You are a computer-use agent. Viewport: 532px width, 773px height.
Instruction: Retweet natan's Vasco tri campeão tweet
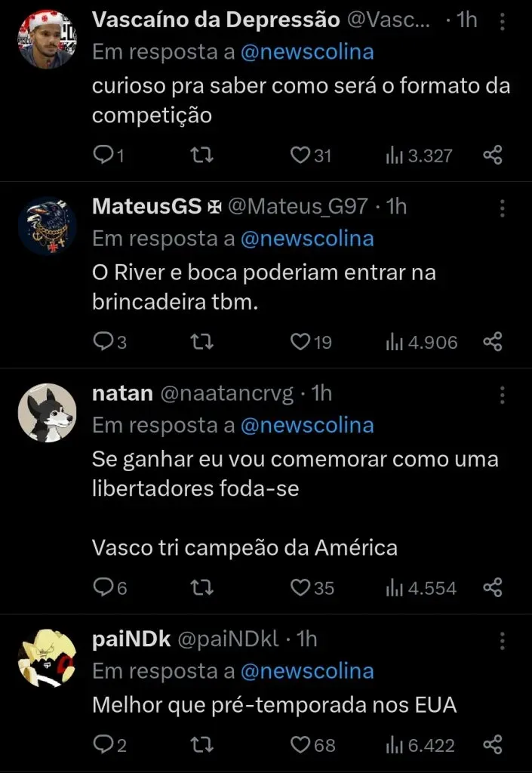pos(202,587)
